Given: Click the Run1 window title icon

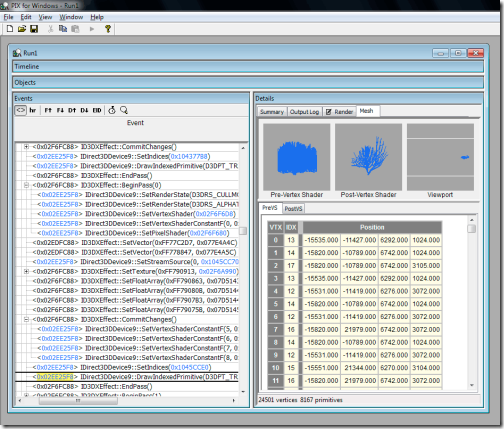Looking at the screenshot, I should coord(17,53).
